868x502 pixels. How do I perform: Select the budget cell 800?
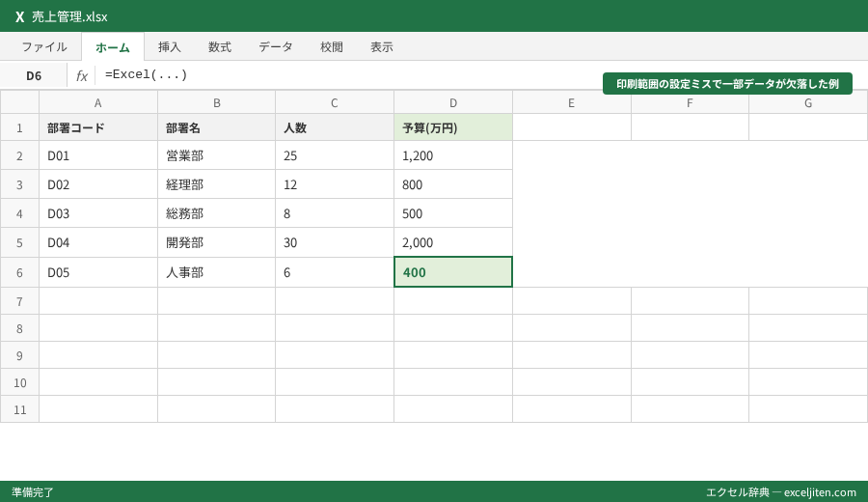point(453,184)
